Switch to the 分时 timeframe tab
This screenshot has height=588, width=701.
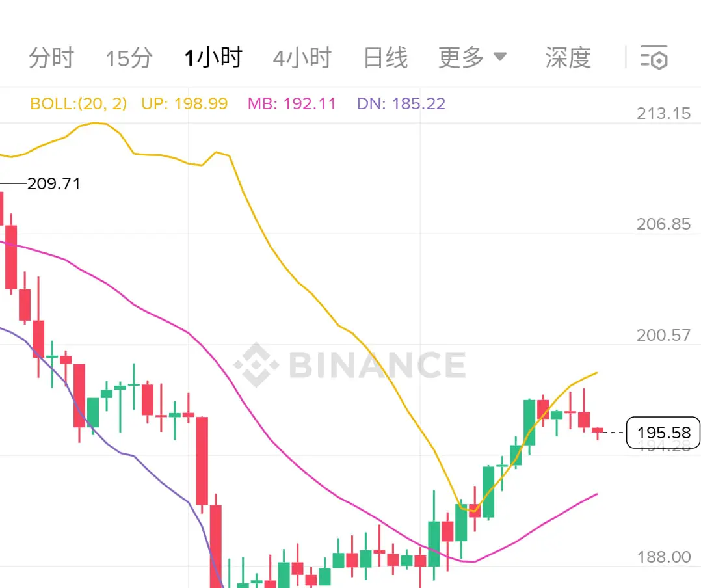coord(51,58)
